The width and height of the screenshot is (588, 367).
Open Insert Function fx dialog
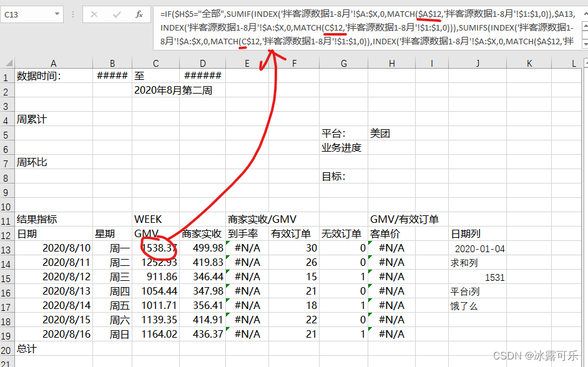tap(139, 14)
